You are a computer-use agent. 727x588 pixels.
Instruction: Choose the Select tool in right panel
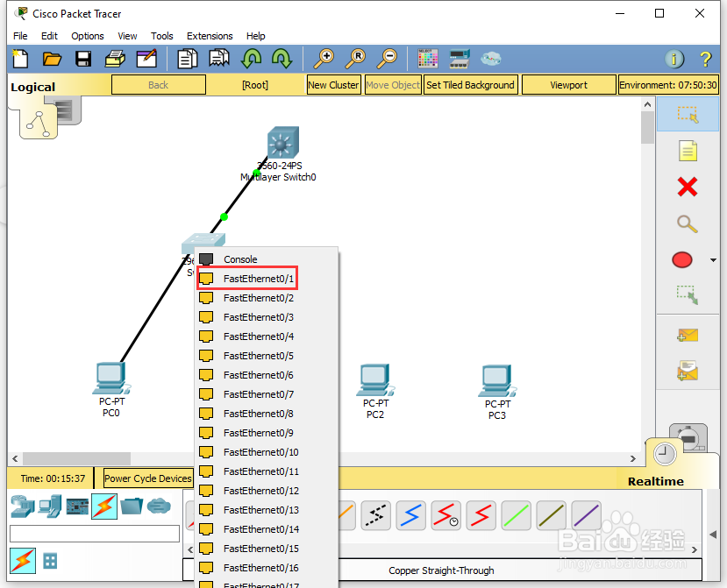[x=688, y=115]
